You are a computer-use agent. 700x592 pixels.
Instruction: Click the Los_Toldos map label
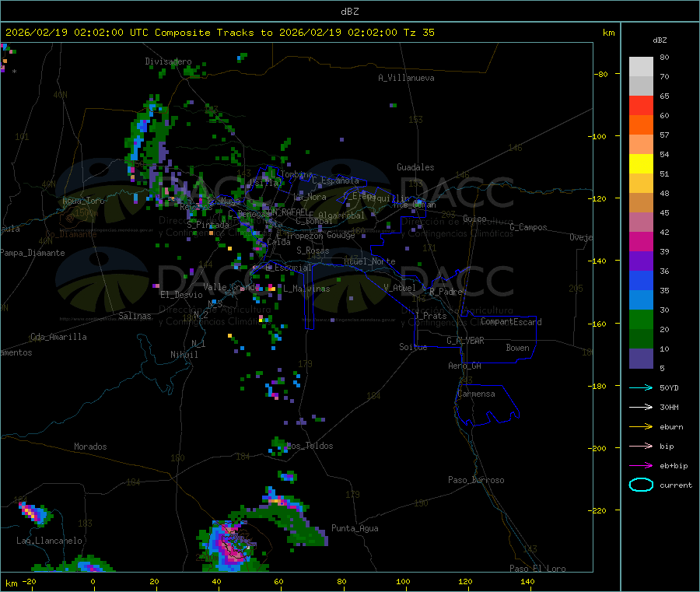click(x=310, y=446)
